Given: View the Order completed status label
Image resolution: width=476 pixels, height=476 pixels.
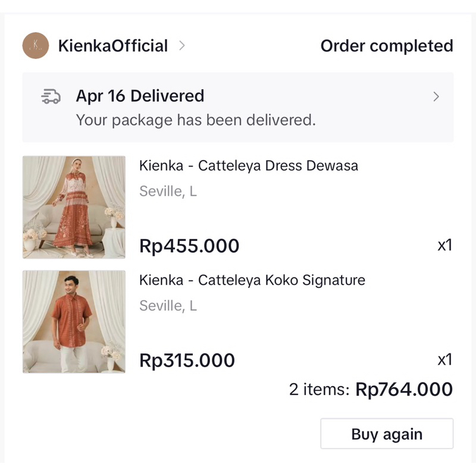Looking at the screenshot, I should (x=387, y=46).
